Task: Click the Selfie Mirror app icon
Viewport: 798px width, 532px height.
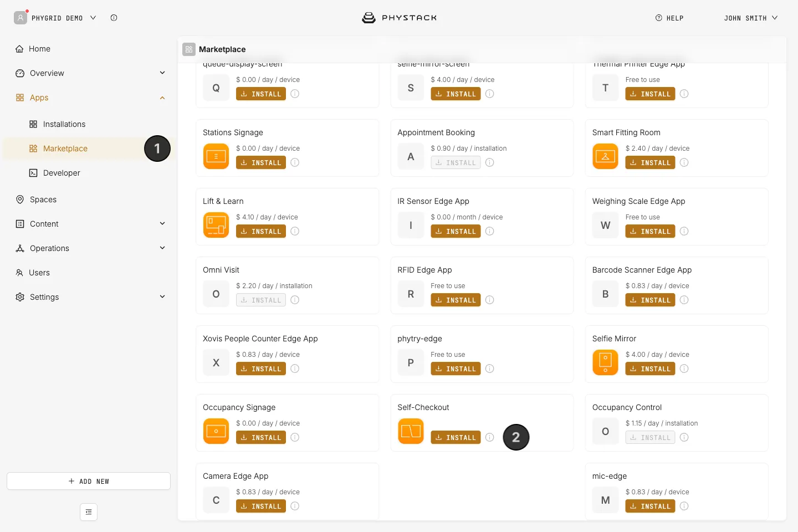Action: [x=605, y=362]
